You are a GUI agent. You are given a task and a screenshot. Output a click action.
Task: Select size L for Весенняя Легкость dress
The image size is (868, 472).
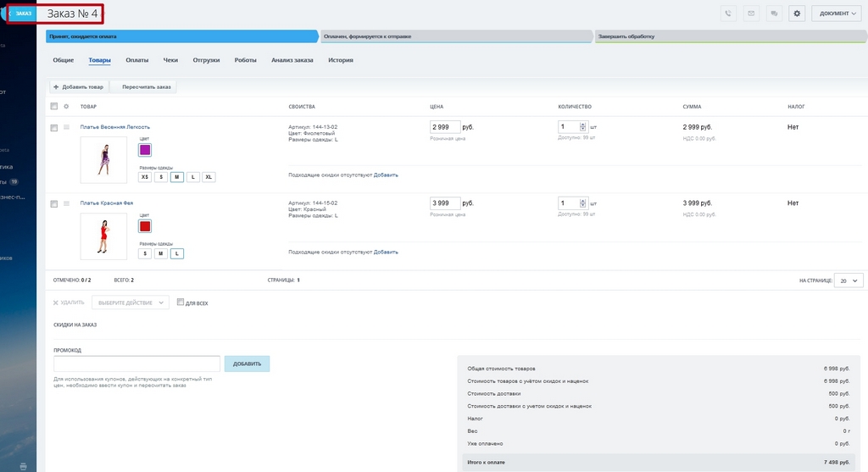point(192,177)
